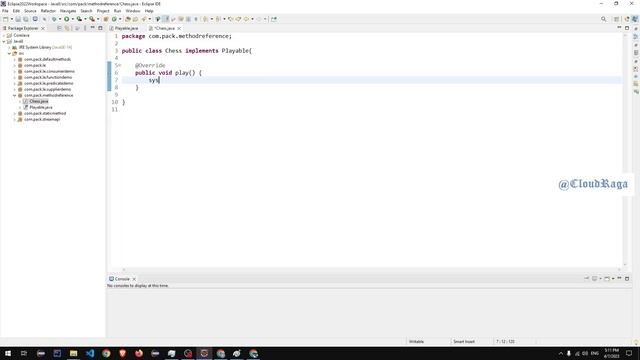This screenshot has height=360, width=640.
Task: Close the Console view tab
Action: coord(134,279)
